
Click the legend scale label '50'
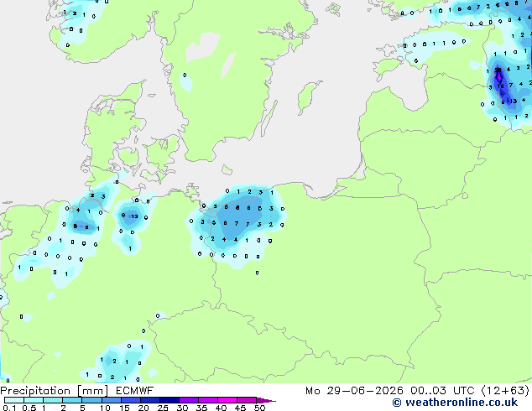coord(259,408)
